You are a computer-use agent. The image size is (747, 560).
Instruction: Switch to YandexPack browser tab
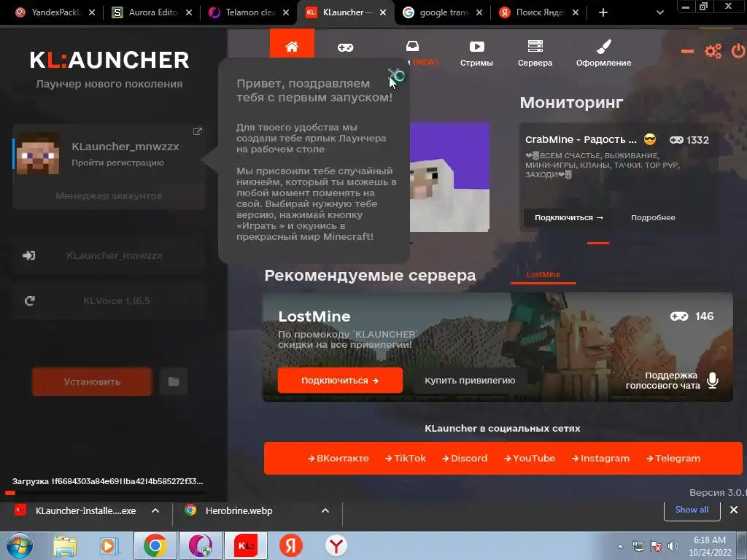(x=55, y=12)
